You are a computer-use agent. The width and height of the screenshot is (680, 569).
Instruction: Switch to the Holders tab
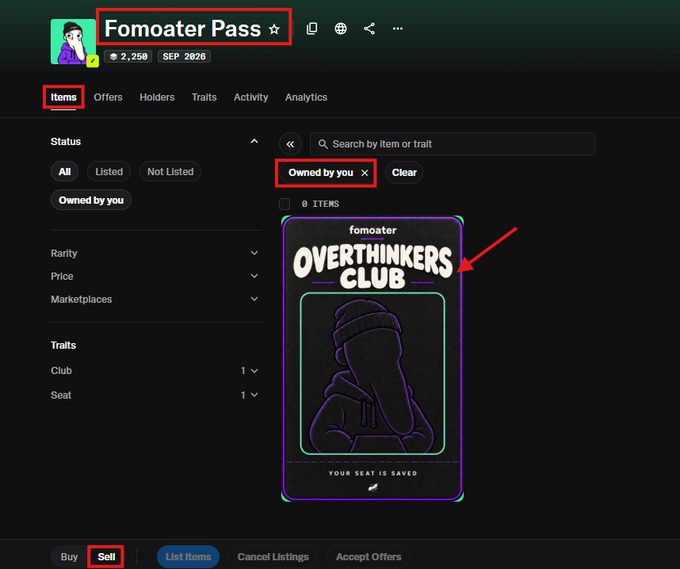pos(157,97)
